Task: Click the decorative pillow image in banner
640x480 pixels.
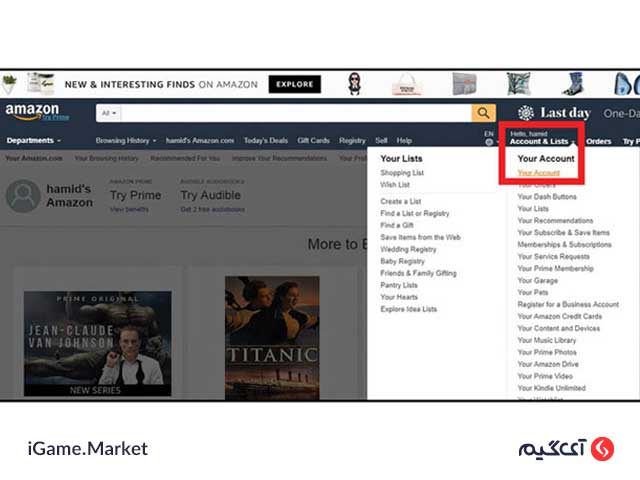Action: tap(518, 84)
